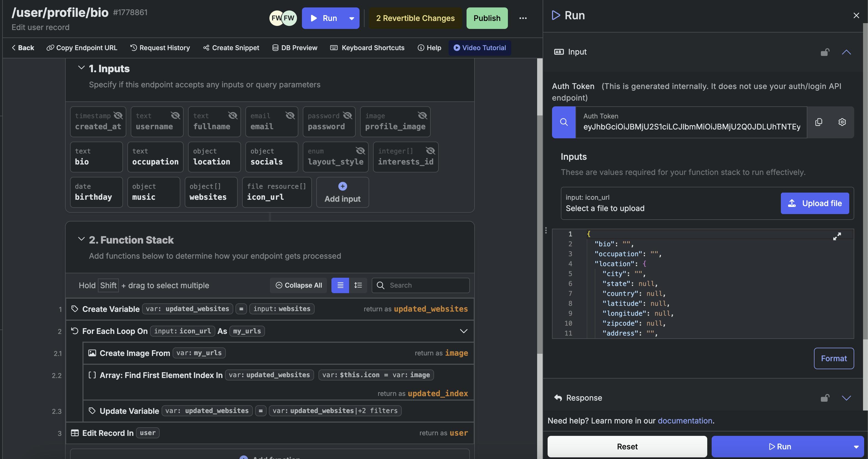Click the Update Variable tag icon
Viewport: 868px width, 459px height.
[x=92, y=411]
